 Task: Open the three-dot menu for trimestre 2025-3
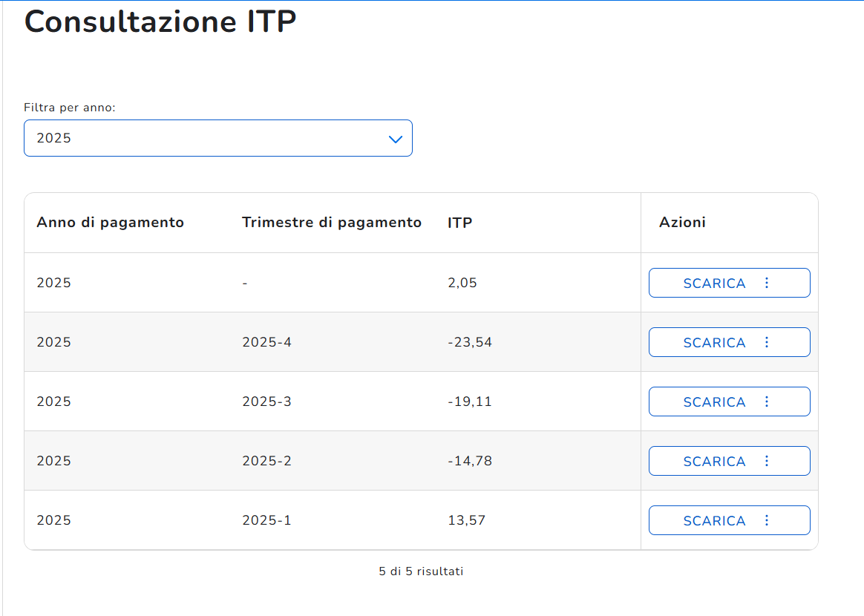(767, 402)
